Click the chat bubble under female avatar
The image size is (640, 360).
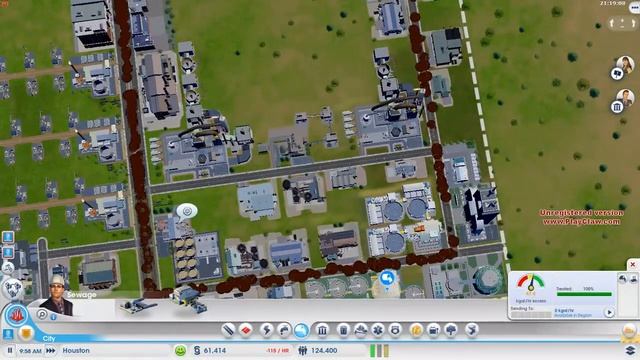(x=617, y=73)
